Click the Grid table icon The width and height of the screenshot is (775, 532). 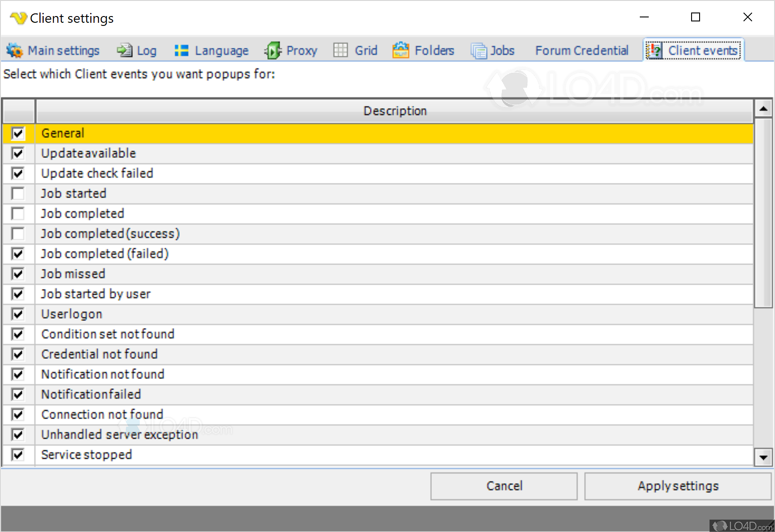pos(340,50)
